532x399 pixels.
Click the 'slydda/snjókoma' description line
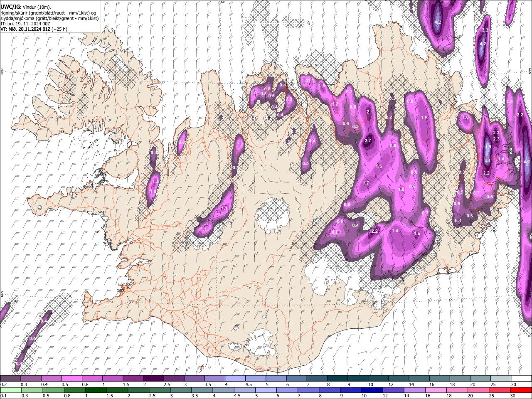click(49, 18)
